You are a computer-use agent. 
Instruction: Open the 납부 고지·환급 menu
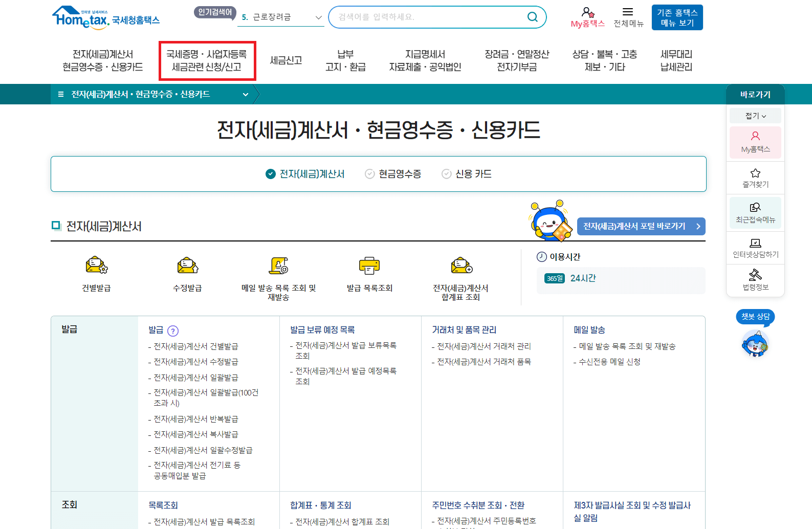pos(345,60)
